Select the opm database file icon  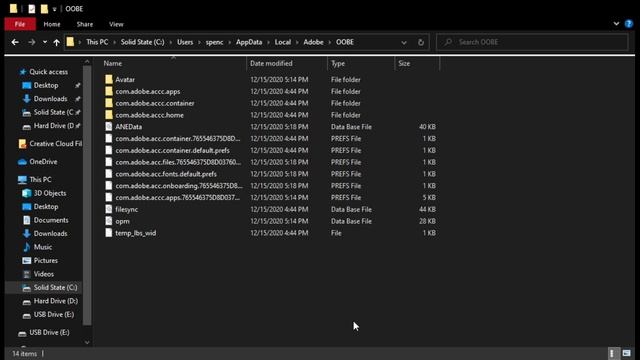pos(109,221)
